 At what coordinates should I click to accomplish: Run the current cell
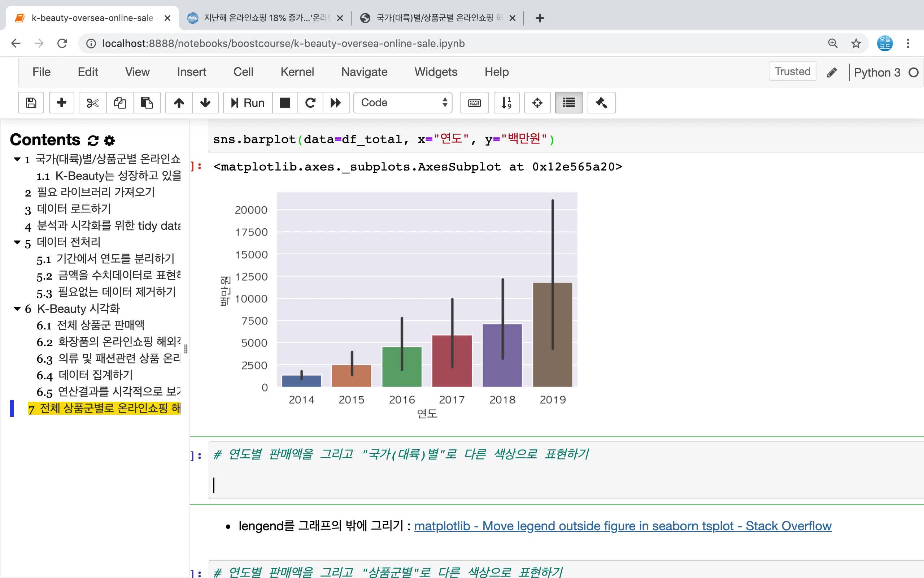(248, 103)
